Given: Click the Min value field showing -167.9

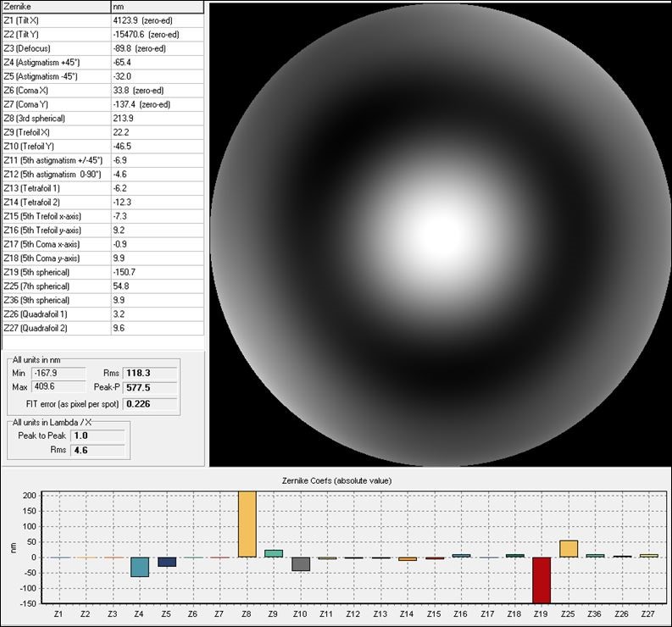Looking at the screenshot, I should coord(56,373).
